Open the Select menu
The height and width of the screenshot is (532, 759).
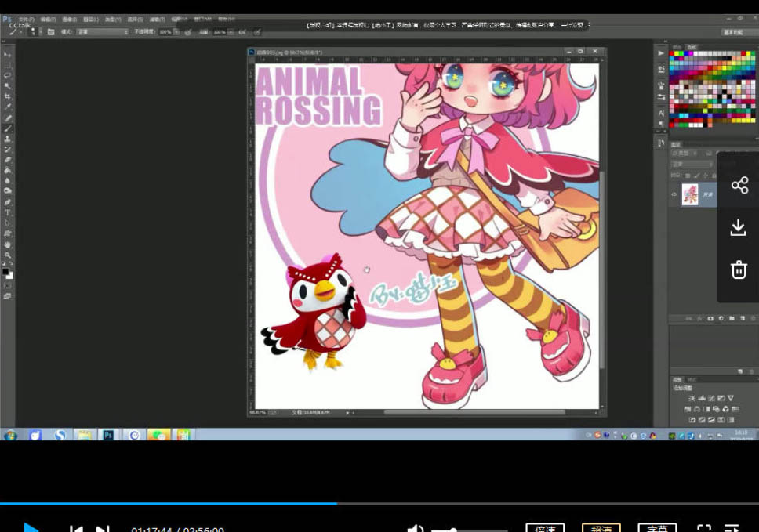(136, 20)
